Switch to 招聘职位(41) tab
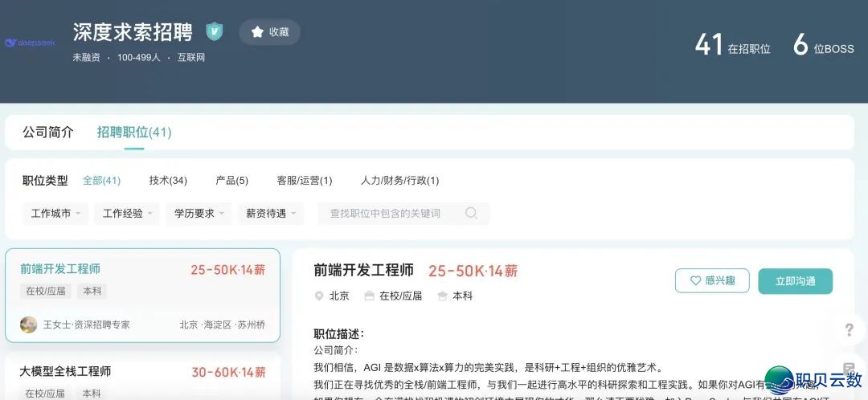Screen dimensions: 868x400 tap(134, 133)
